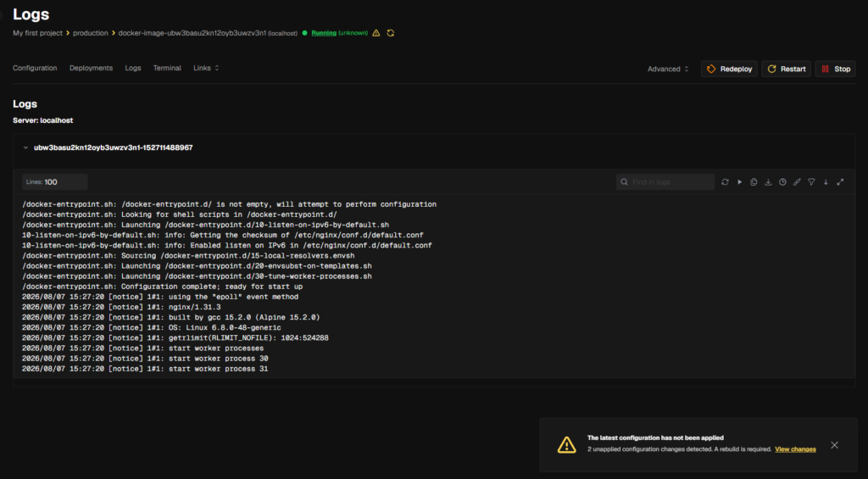
Task: Dismiss the configuration notification with X
Action: 834,445
